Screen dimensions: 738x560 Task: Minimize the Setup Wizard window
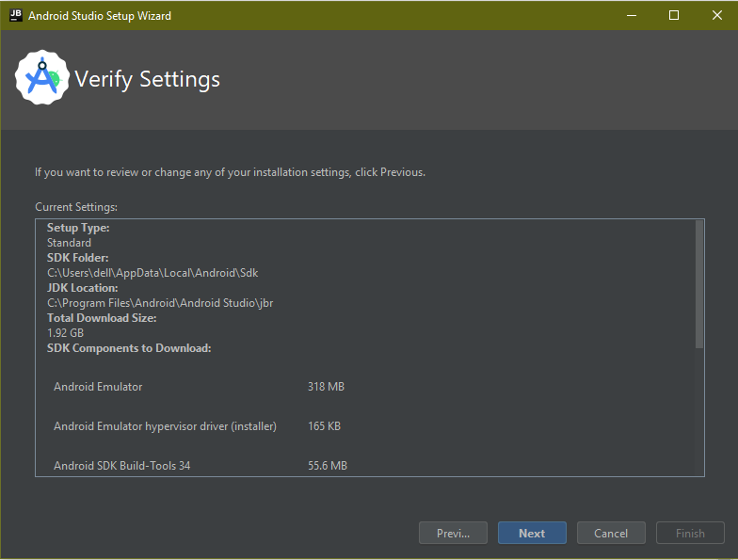coord(629,15)
